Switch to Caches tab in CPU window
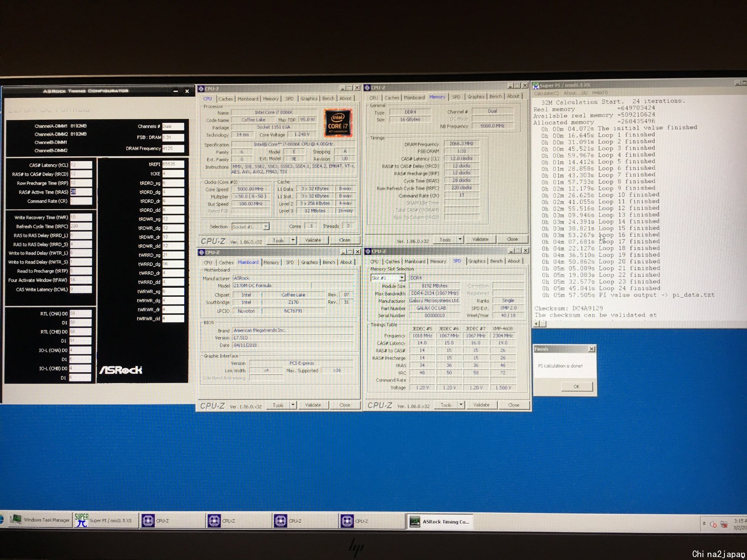 pyautogui.click(x=225, y=99)
